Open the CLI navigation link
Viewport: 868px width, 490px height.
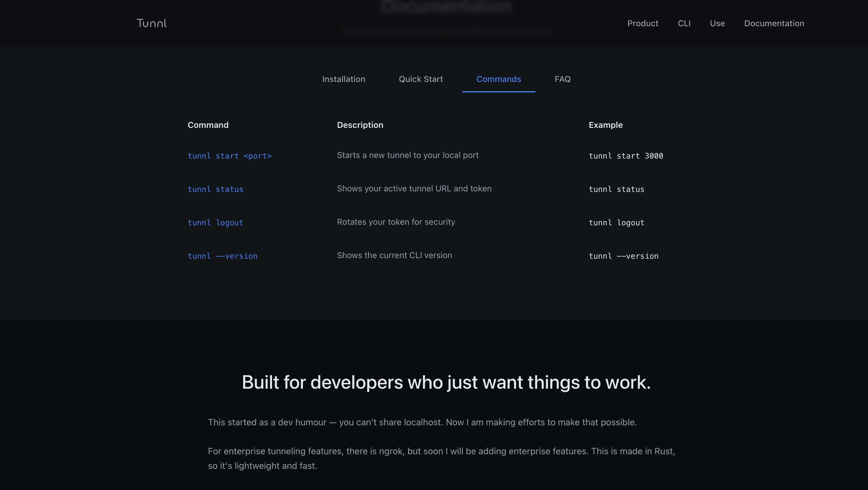[684, 23]
